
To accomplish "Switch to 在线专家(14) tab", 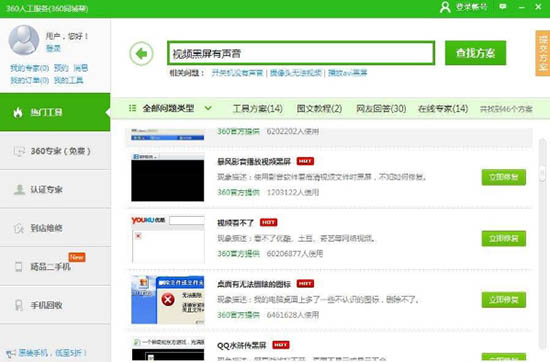I will coord(443,108).
